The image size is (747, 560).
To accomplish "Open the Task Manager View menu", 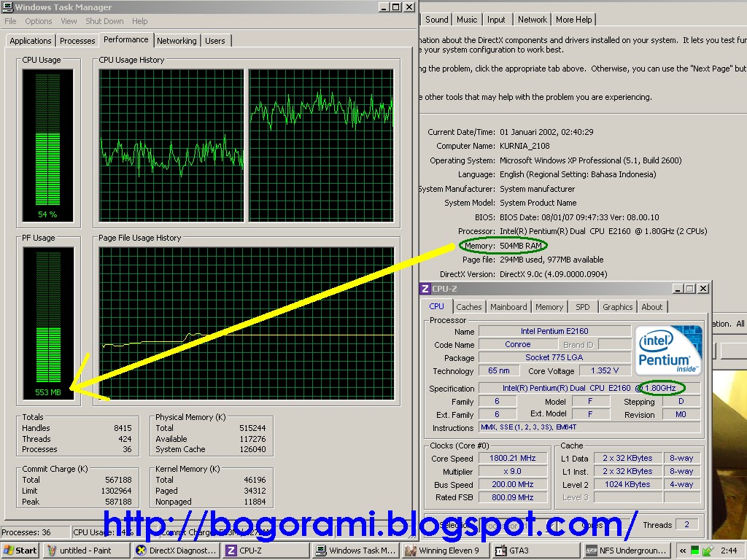I will tap(69, 21).
